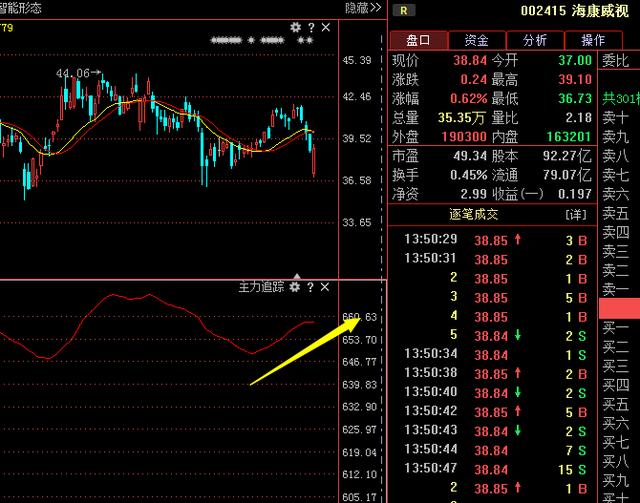
Task: Click the highest price value 39.10
Action: coord(575,79)
